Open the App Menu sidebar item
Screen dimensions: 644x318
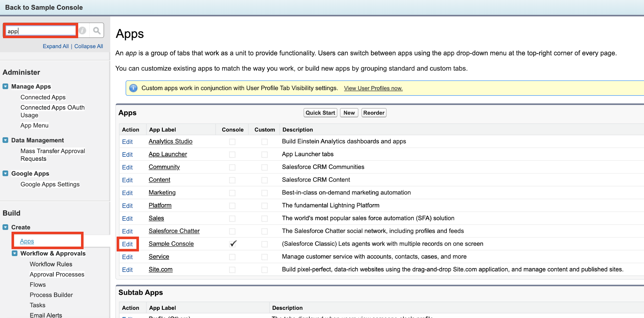pos(35,125)
